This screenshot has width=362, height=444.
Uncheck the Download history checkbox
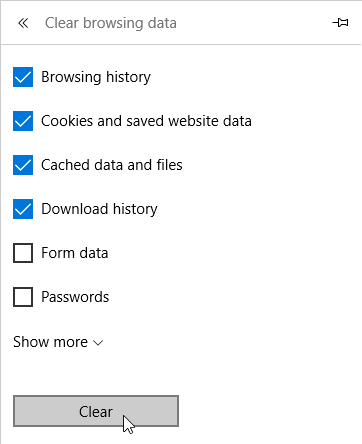[23, 209]
